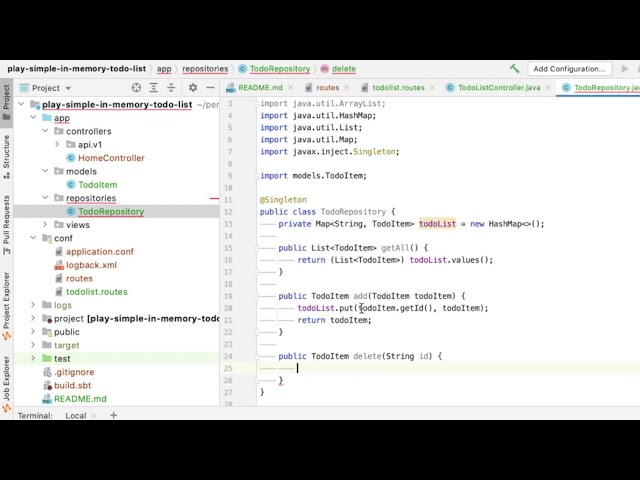Select TodoRepository in the project tree
The width and height of the screenshot is (640, 480).
pos(111,211)
